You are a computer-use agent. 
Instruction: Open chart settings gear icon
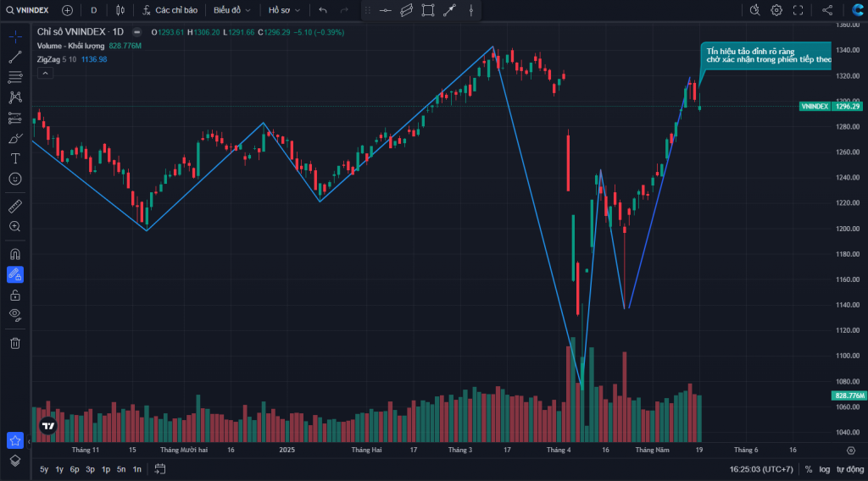click(x=776, y=10)
